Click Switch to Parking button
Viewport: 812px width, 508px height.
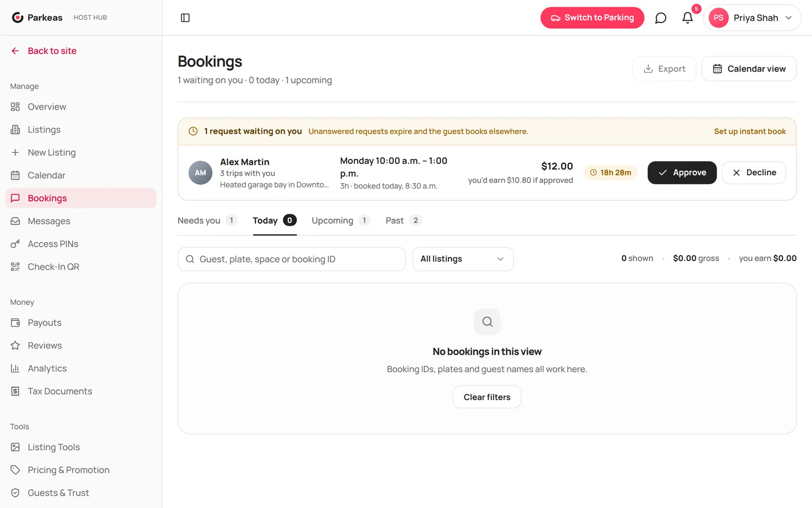coord(592,18)
